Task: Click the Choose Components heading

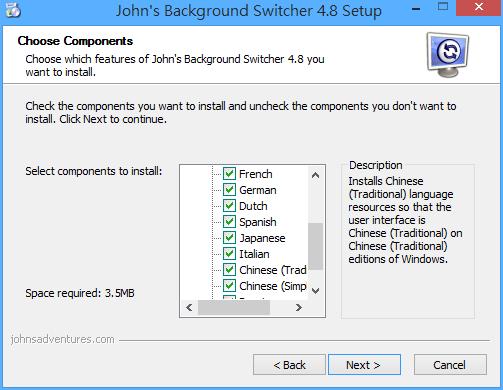Action: [75, 41]
